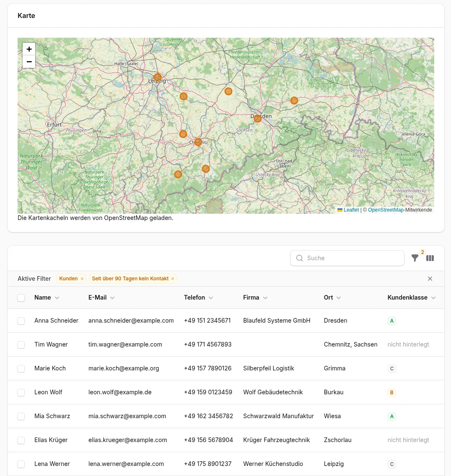Click the Silberpfeil Logistik company cell
Screen dimensions: 451x476
click(269, 368)
